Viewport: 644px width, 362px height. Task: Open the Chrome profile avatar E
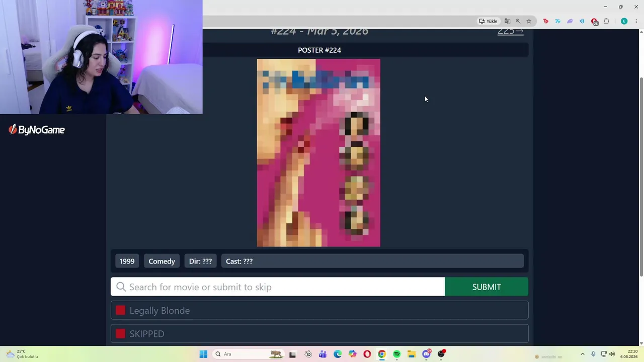point(624,21)
